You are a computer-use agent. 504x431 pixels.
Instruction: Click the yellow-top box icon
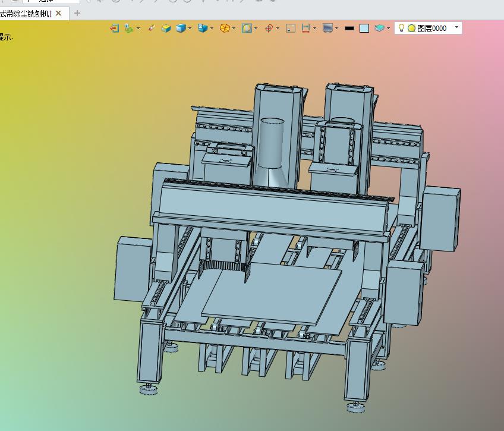click(x=166, y=29)
